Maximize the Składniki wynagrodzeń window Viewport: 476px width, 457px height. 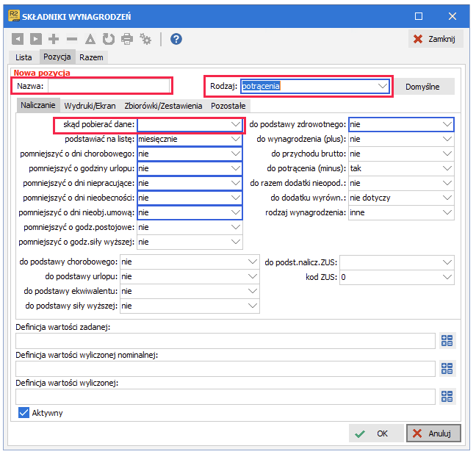[x=419, y=16]
